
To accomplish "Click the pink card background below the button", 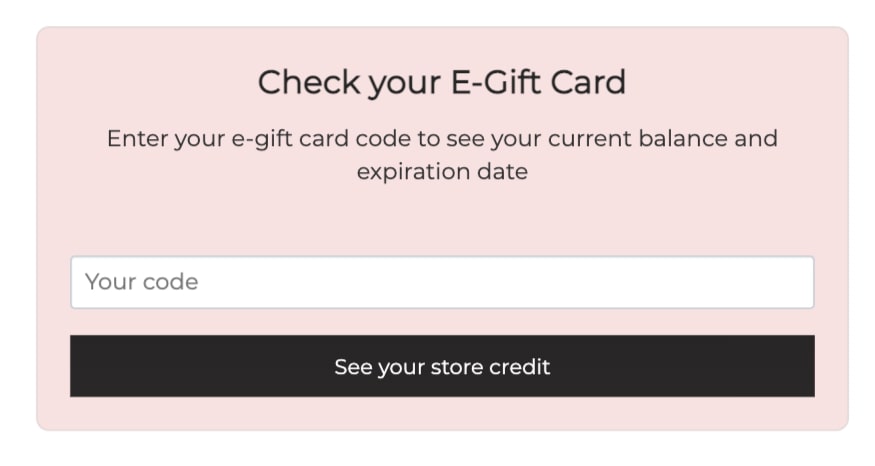I will [441, 414].
